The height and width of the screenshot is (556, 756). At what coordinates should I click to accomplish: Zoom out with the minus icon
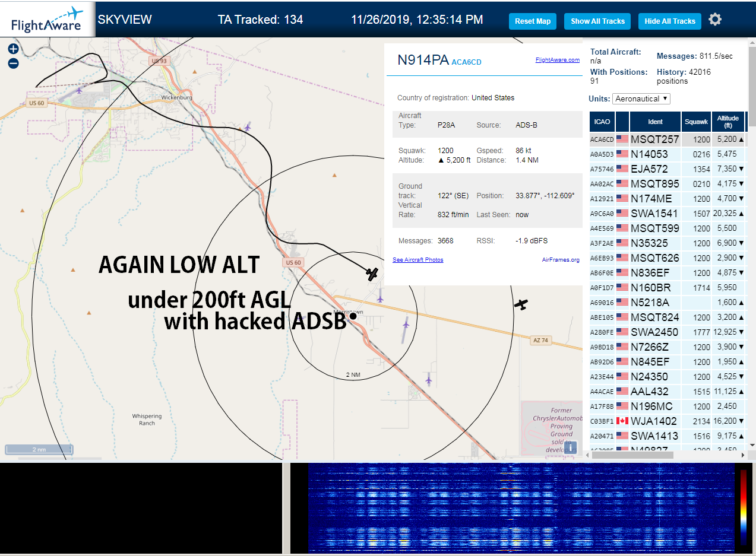[13, 63]
